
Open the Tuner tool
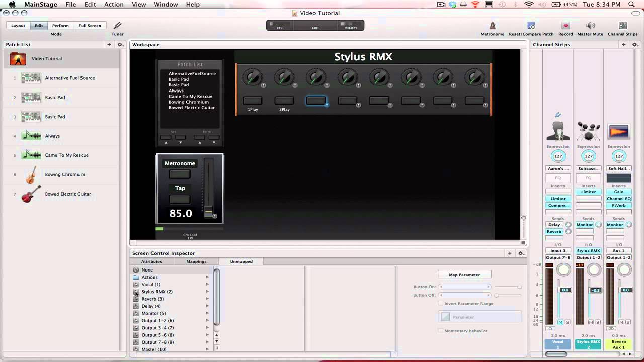click(x=117, y=25)
